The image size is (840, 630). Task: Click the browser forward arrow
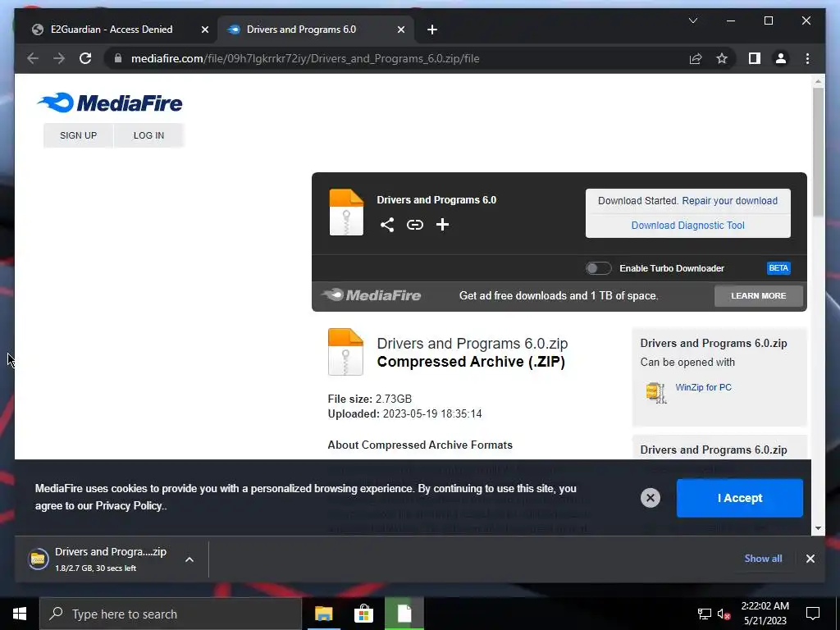click(59, 58)
